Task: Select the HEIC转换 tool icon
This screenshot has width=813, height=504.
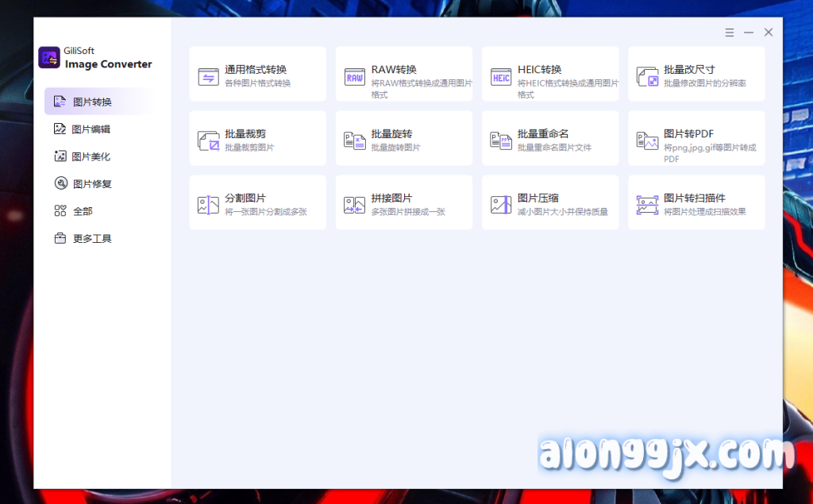Action: [x=501, y=76]
